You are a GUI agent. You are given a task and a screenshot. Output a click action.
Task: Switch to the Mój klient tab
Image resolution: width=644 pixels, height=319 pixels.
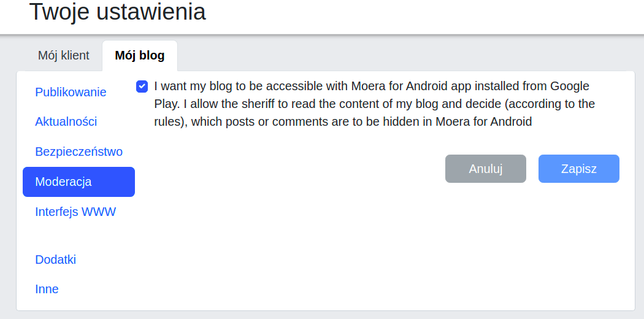(64, 55)
